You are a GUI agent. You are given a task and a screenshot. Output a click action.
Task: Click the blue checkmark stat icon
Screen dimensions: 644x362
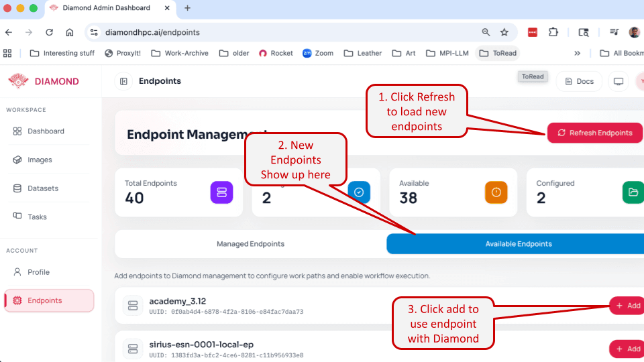click(359, 192)
